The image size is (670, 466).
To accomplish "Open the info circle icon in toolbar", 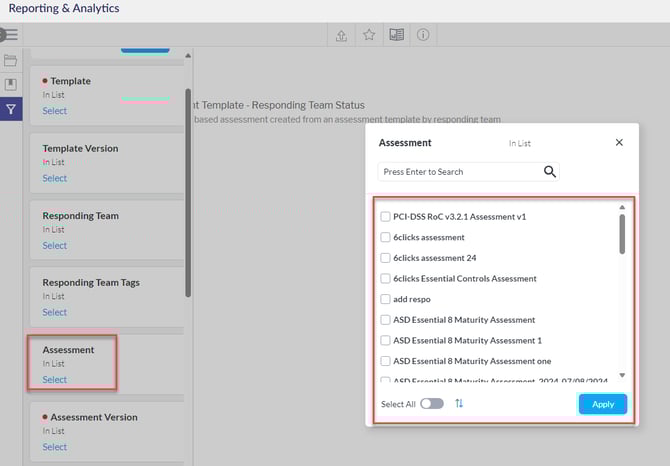I will [x=423, y=35].
